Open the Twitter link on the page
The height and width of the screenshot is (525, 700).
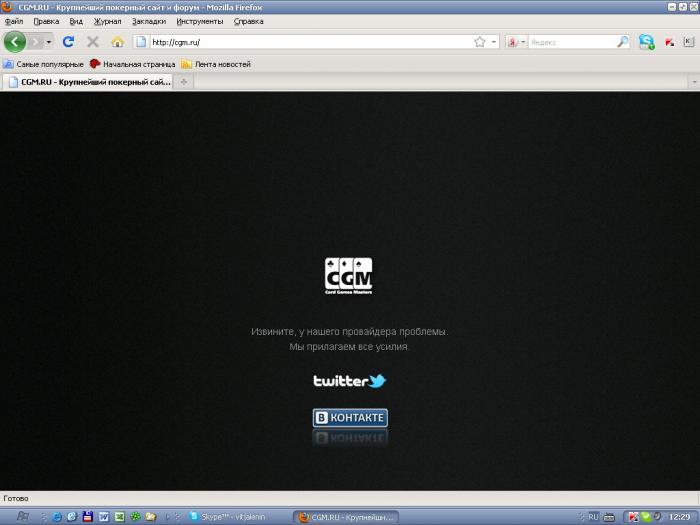(350, 381)
